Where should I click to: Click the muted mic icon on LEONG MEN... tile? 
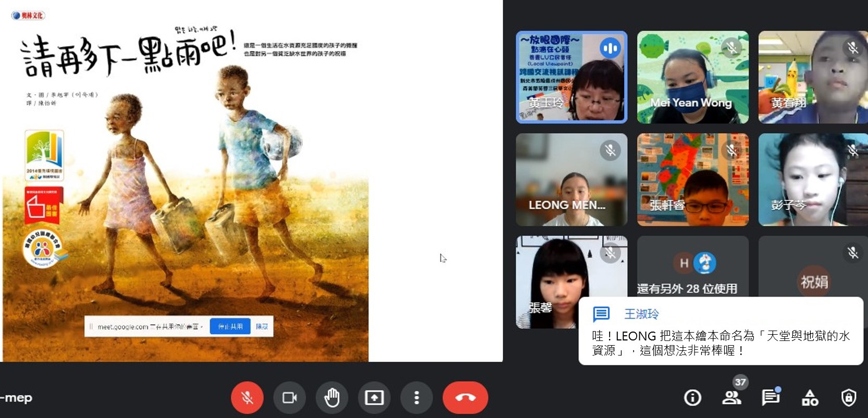click(x=610, y=150)
